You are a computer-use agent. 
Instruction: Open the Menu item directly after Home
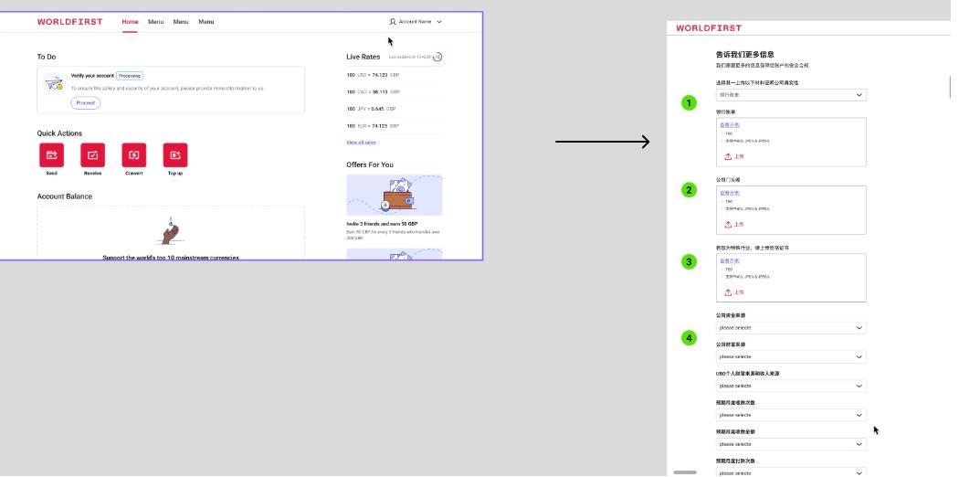(155, 22)
